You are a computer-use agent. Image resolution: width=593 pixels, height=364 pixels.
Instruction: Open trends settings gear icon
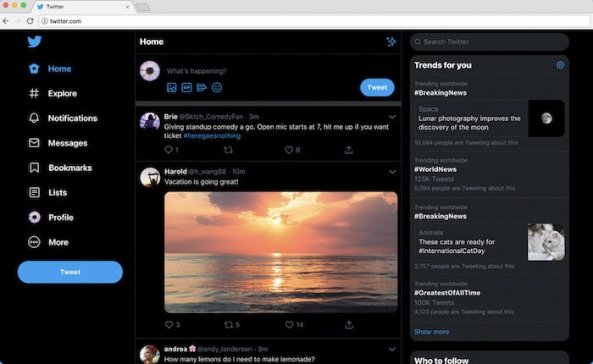(560, 65)
